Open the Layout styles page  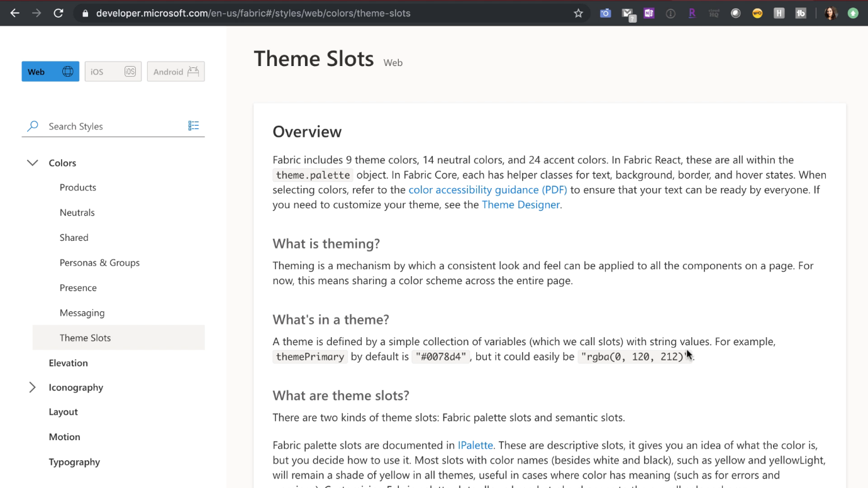coord(64,412)
